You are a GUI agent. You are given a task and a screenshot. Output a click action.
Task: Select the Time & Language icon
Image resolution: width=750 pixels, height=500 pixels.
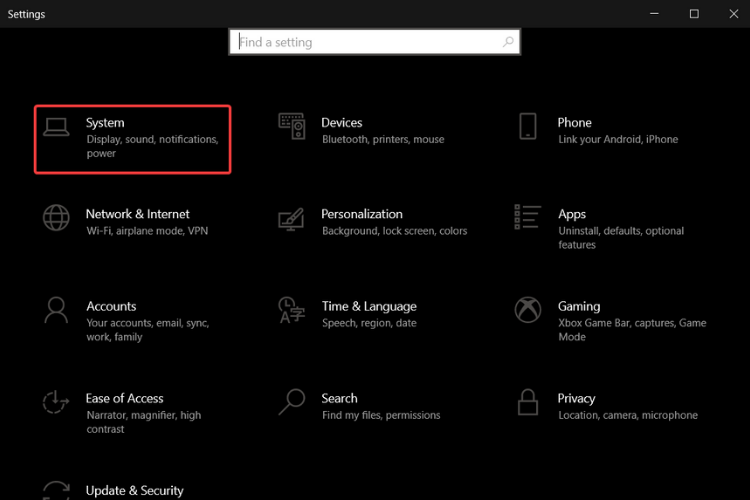pyautogui.click(x=292, y=310)
